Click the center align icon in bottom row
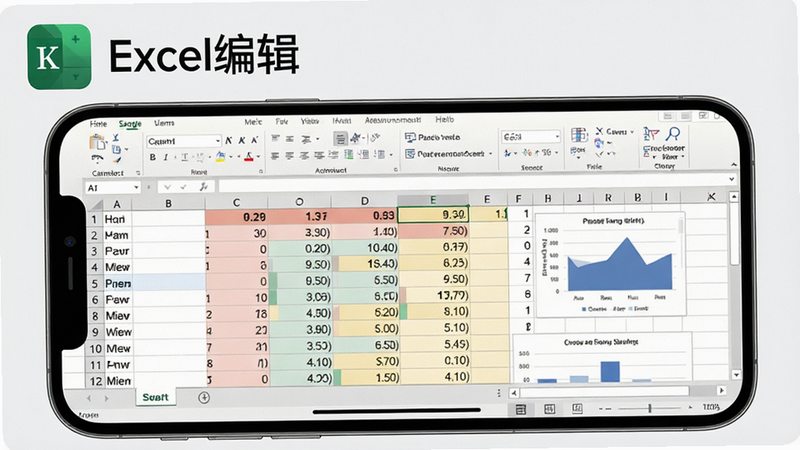800x450 pixels. click(290, 155)
